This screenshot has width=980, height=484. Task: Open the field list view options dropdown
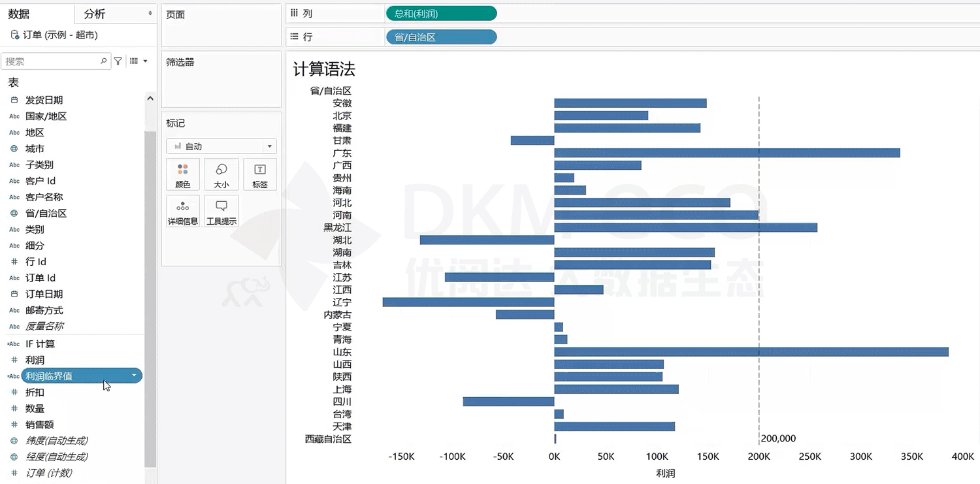[138, 61]
